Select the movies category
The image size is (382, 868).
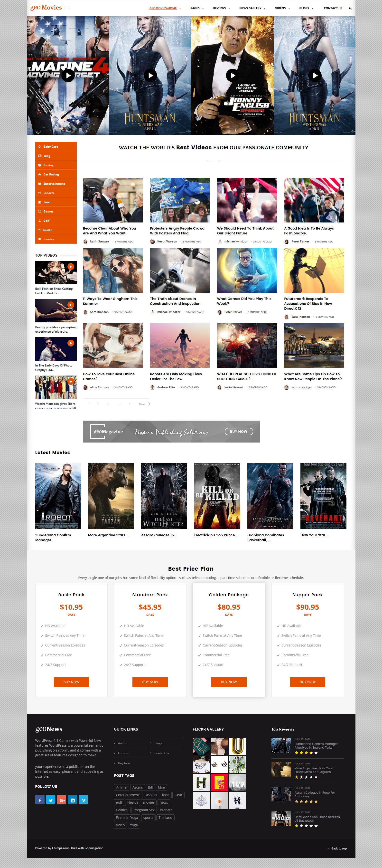(56, 239)
